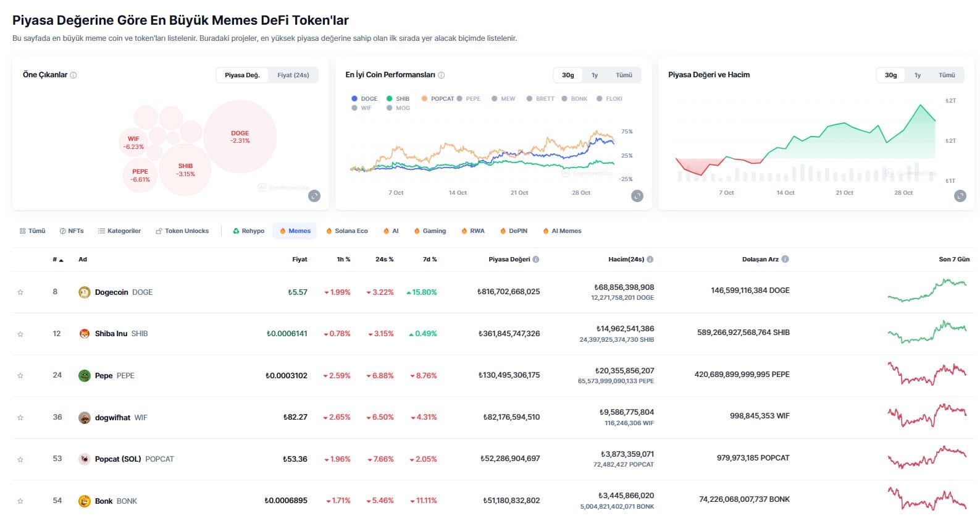Sort by Fiyat column header

point(299,260)
